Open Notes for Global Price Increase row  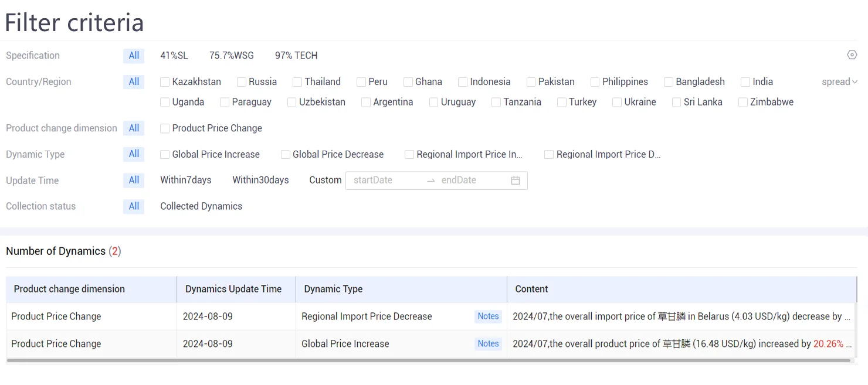(488, 344)
